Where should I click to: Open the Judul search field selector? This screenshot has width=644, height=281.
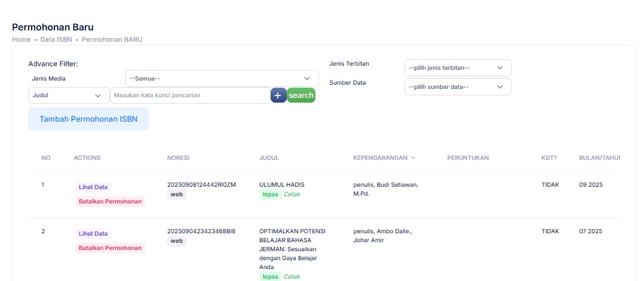[x=68, y=95]
